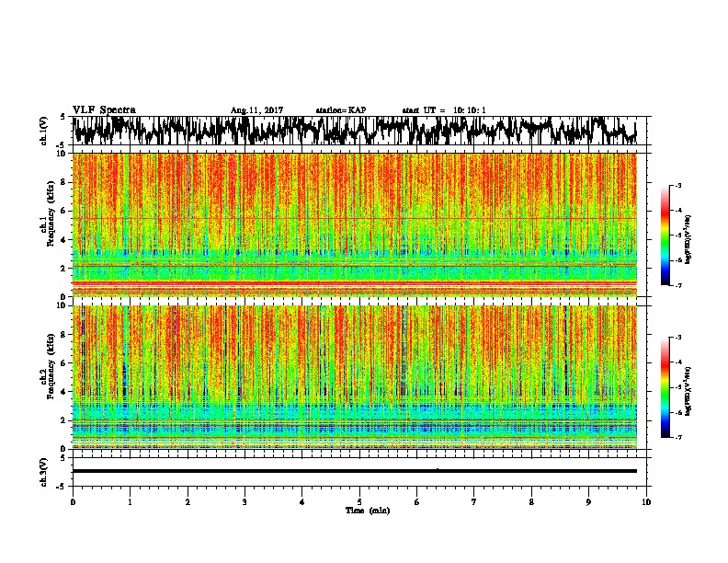Click the ch.1 spectrogram color scale bar
Image resolution: width=728 pixels, height=563 pixels.
tap(665, 236)
